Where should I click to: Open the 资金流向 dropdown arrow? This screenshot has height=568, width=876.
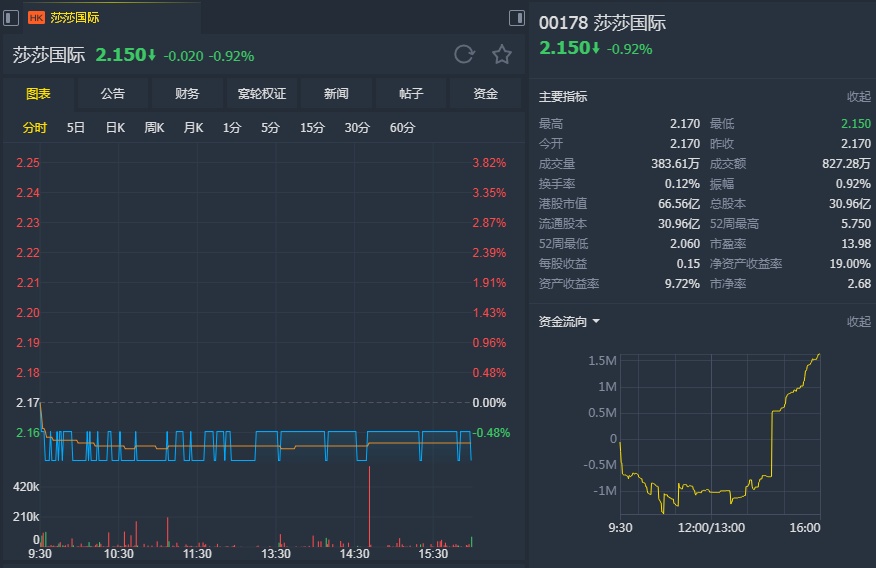[596, 322]
